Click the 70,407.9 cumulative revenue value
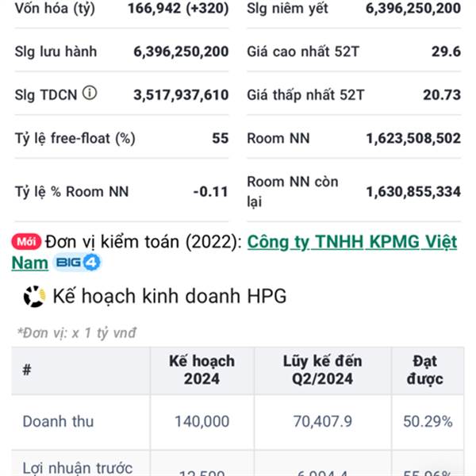Viewport: 476px width, 476px height. pos(322,421)
